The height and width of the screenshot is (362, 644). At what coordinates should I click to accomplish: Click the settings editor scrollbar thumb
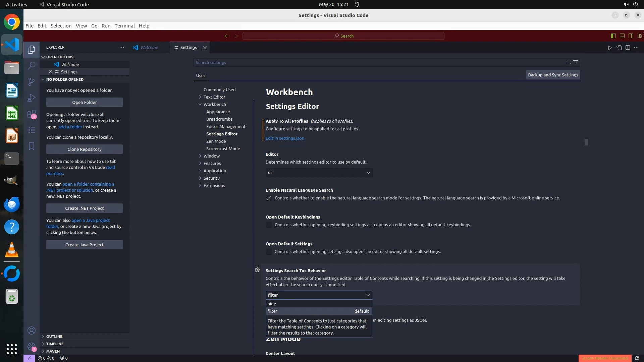point(586,142)
